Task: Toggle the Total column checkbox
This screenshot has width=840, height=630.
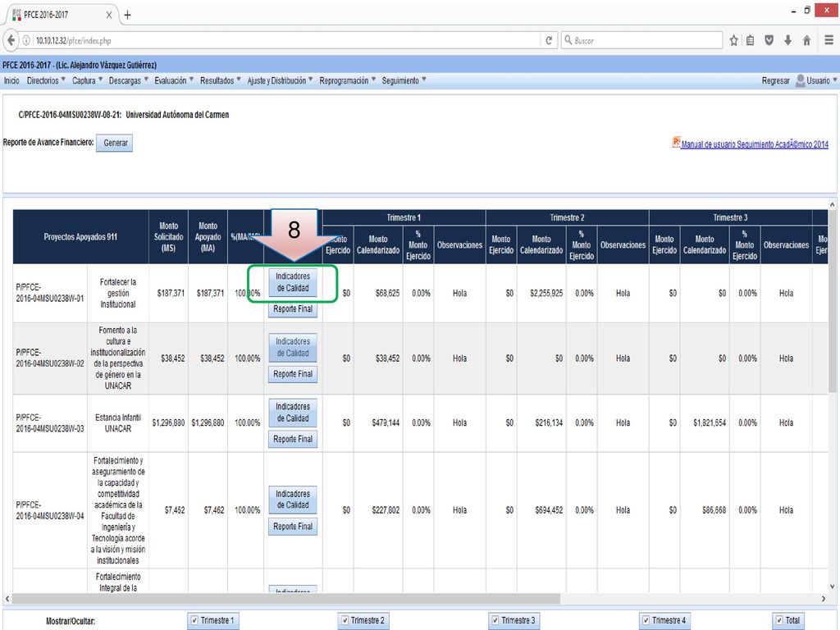Action: coord(779,620)
